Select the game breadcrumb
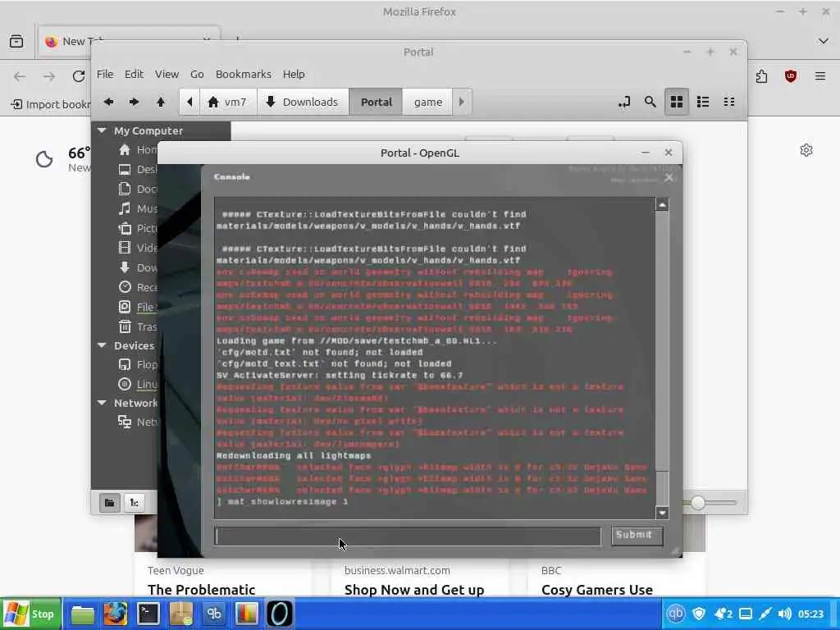Viewport: 840px width, 630px height. pos(427,102)
